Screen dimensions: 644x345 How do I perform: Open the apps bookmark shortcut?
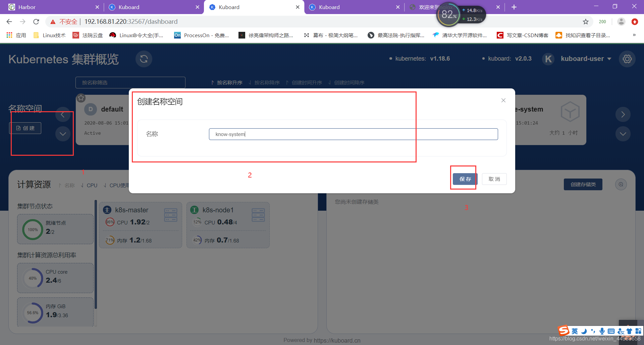click(x=16, y=35)
